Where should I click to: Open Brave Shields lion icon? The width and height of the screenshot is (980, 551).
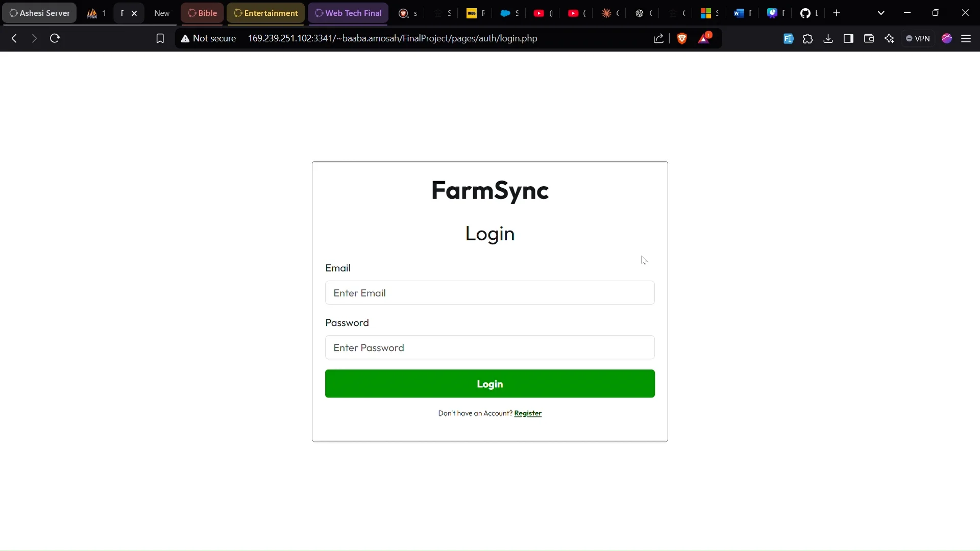coord(682,38)
